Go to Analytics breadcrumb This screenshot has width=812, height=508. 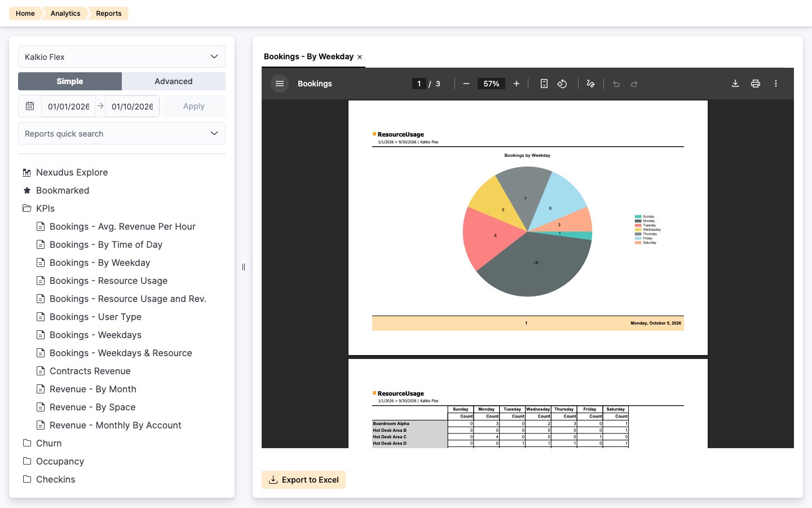(x=65, y=14)
